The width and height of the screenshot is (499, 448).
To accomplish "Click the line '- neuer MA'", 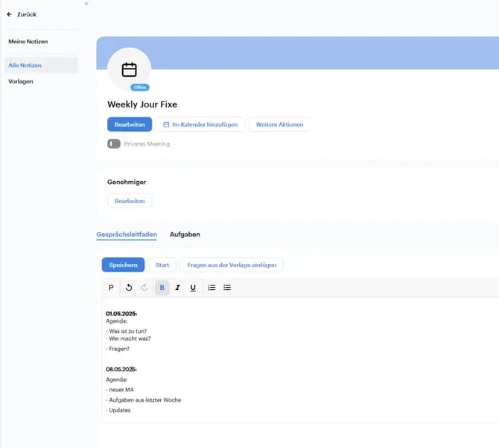I will click(120, 390).
